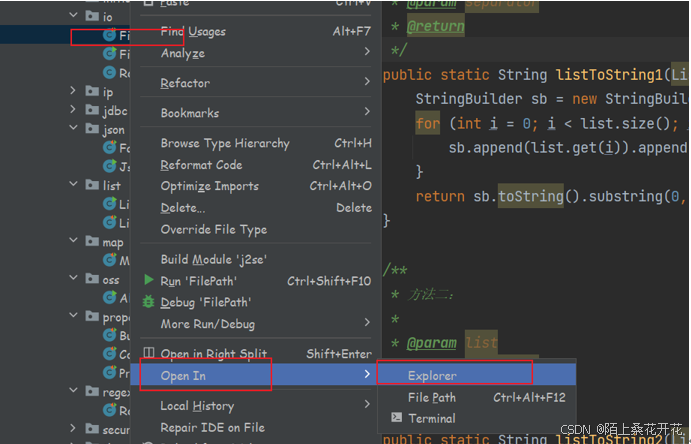Click the green Run triangle icon
Viewport: 691px width, 444px height.
149,280
